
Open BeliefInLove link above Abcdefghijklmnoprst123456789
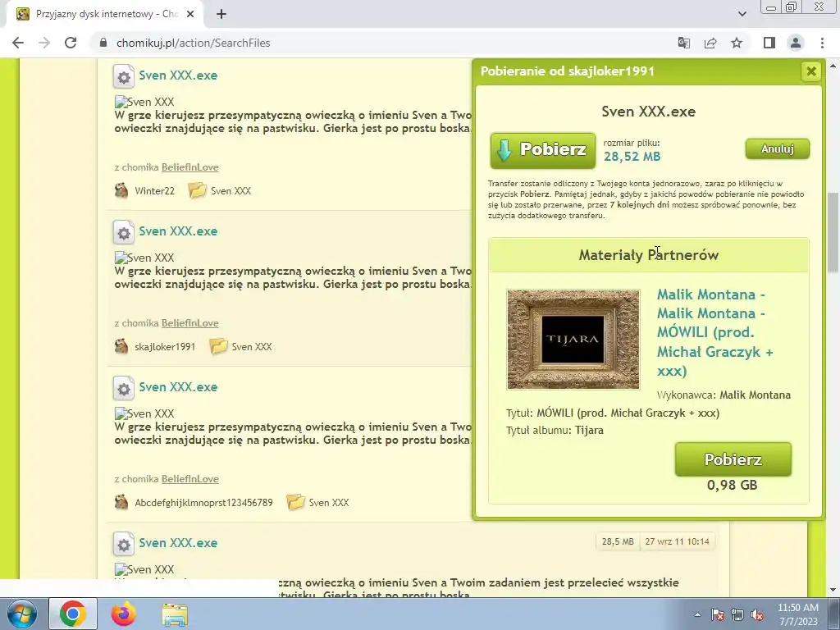pos(190,479)
